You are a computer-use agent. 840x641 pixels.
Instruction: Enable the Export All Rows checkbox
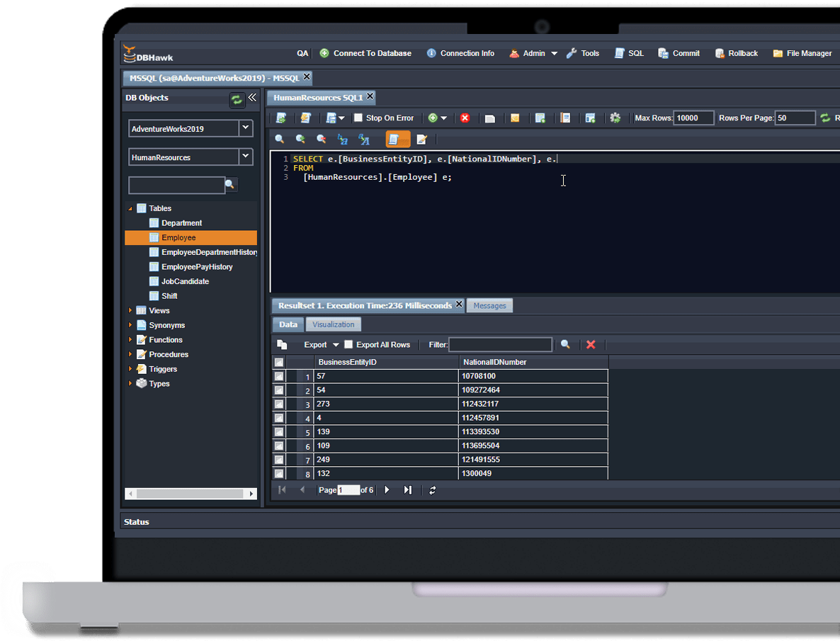(x=348, y=345)
